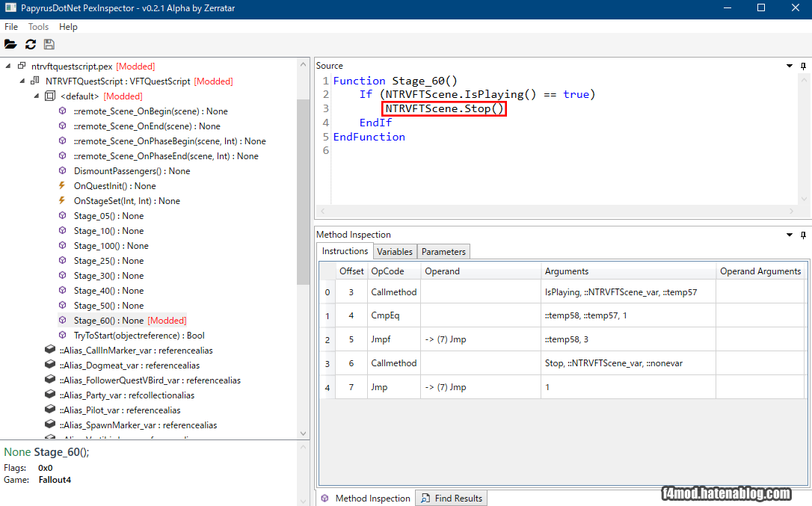812x506 pixels.
Task: Click the lightning event icon of OnQuestInit()
Action: click(x=62, y=185)
